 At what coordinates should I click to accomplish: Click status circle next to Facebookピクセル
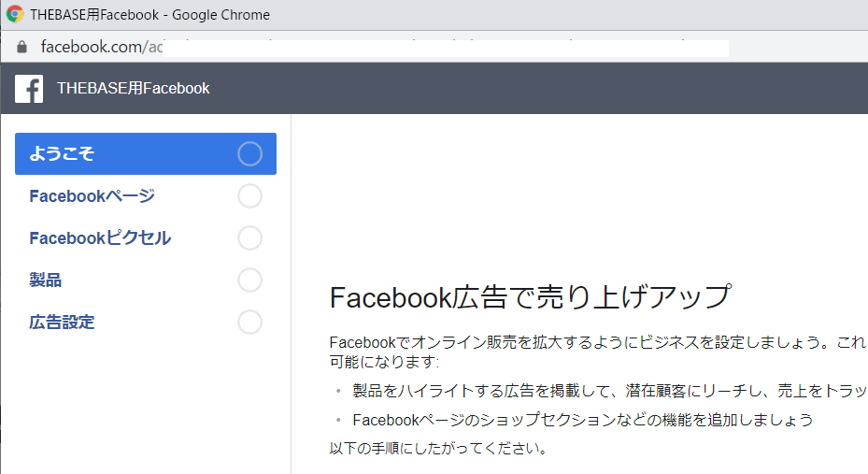click(x=249, y=238)
